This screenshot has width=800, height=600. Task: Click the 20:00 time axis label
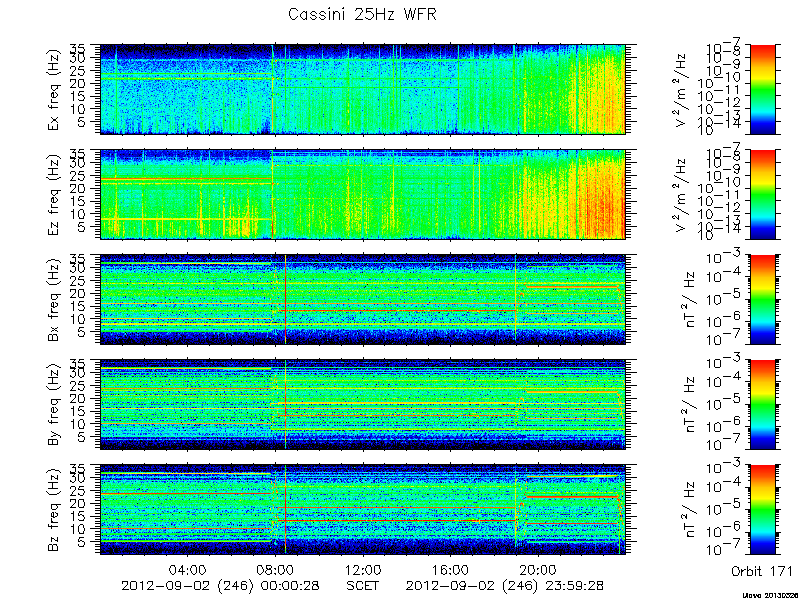(538, 569)
